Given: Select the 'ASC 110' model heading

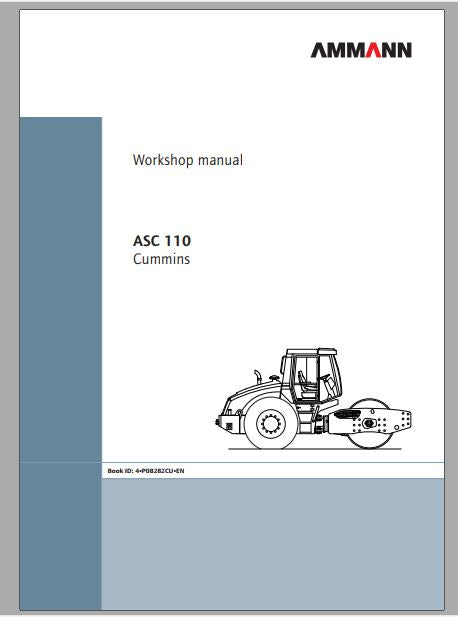Looking at the screenshot, I should 162,241.
